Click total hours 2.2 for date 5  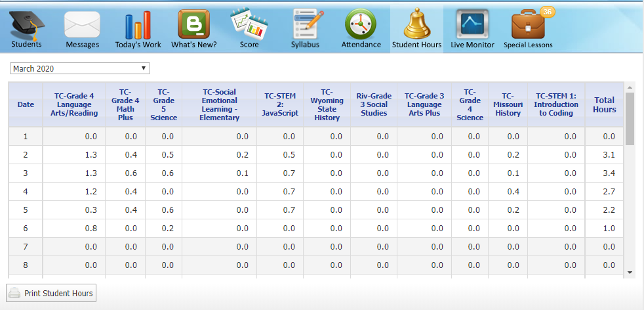[x=609, y=210]
